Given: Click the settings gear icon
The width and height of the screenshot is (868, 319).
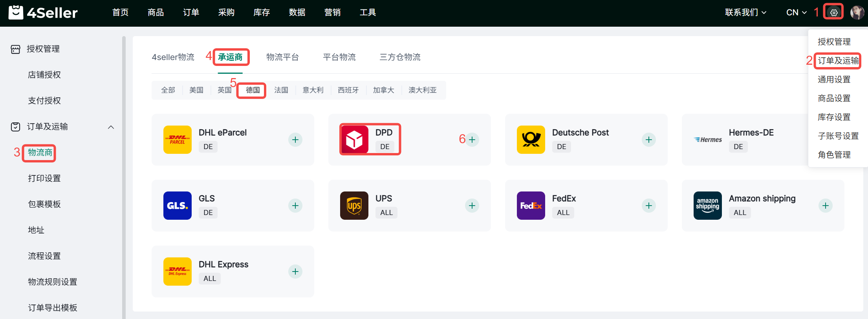Looking at the screenshot, I should point(833,13).
